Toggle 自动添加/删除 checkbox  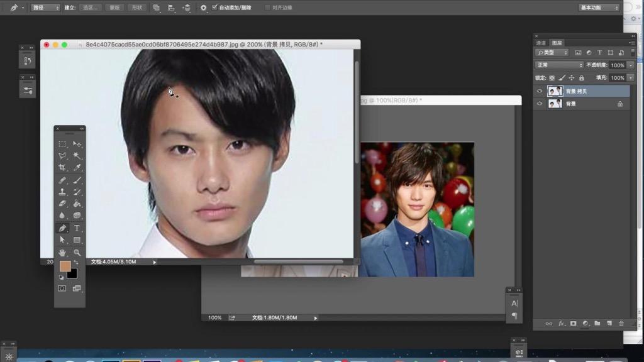[214, 8]
